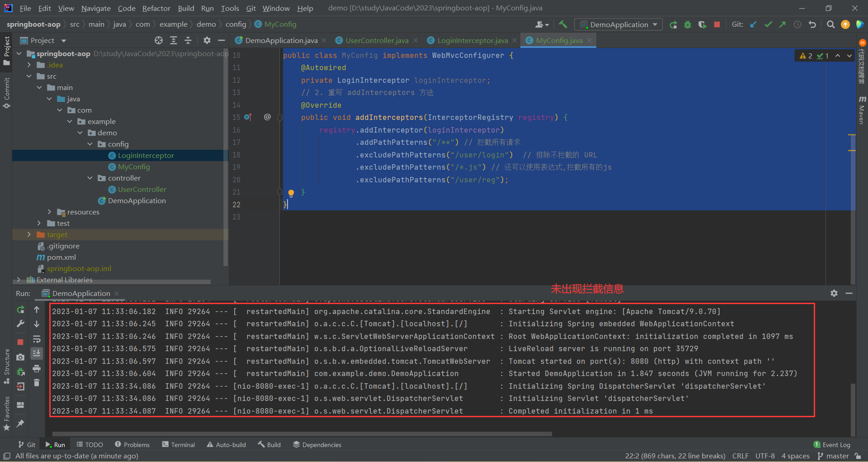Open Project view mode dropdown
The width and height of the screenshot is (868, 462).
click(64, 41)
